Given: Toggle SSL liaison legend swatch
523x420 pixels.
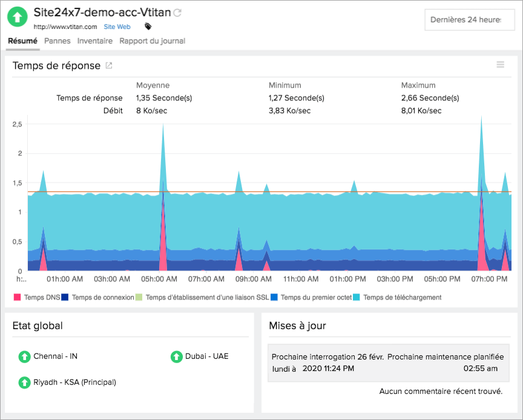Looking at the screenshot, I should pos(139,297).
